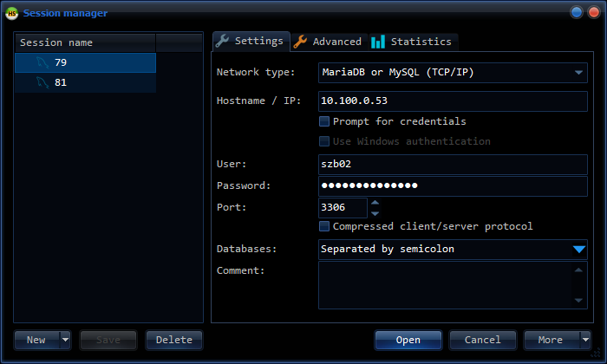
Task: Click the Comment box scroll up arrow
Action: [578, 270]
